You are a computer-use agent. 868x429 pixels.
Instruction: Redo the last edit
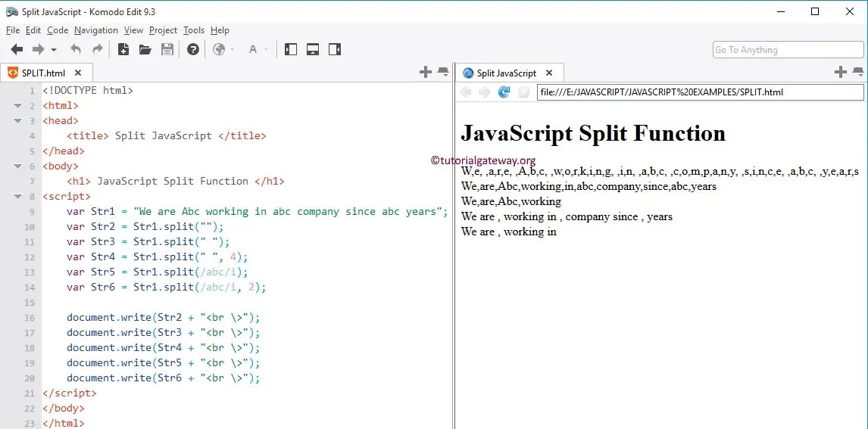click(x=98, y=50)
